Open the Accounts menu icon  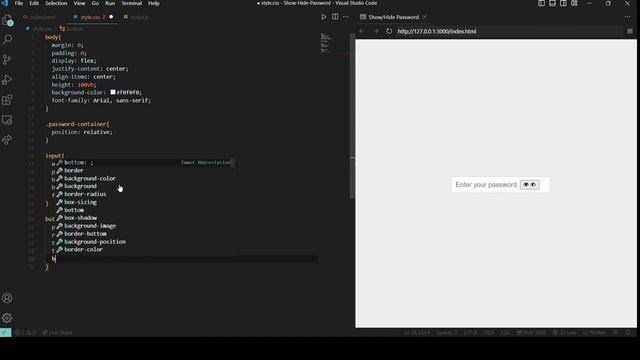(7, 298)
